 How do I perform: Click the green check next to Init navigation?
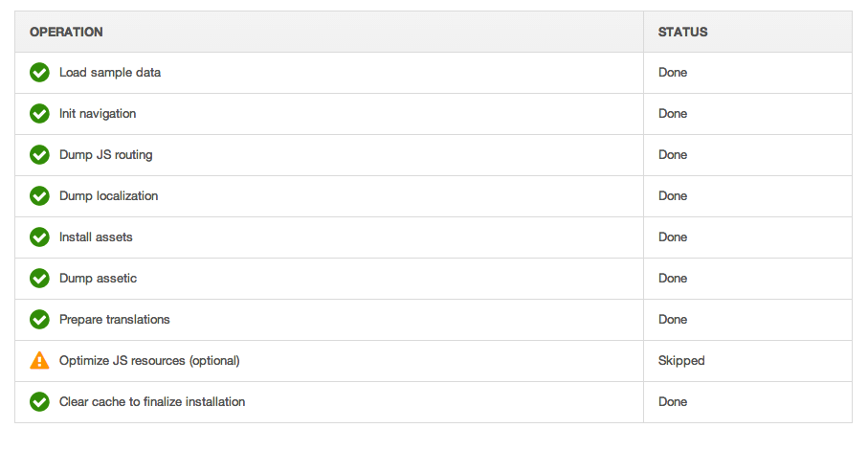[x=39, y=114]
